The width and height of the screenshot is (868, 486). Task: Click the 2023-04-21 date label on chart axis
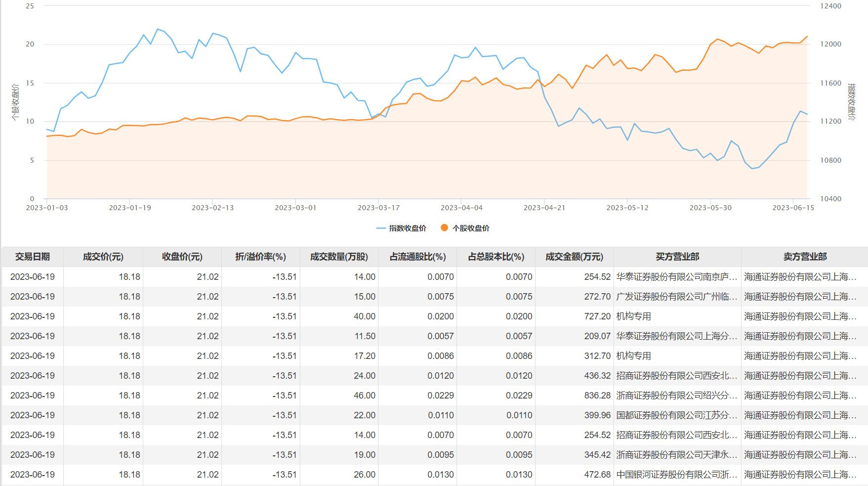pyautogui.click(x=544, y=208)
